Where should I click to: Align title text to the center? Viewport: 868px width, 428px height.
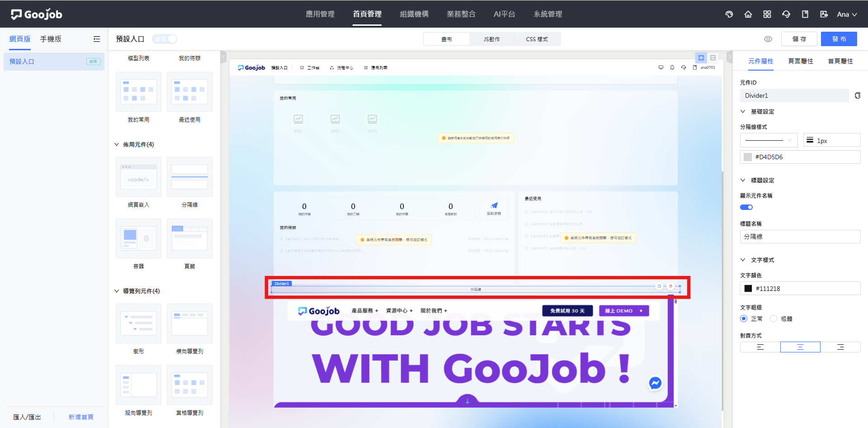800,347
